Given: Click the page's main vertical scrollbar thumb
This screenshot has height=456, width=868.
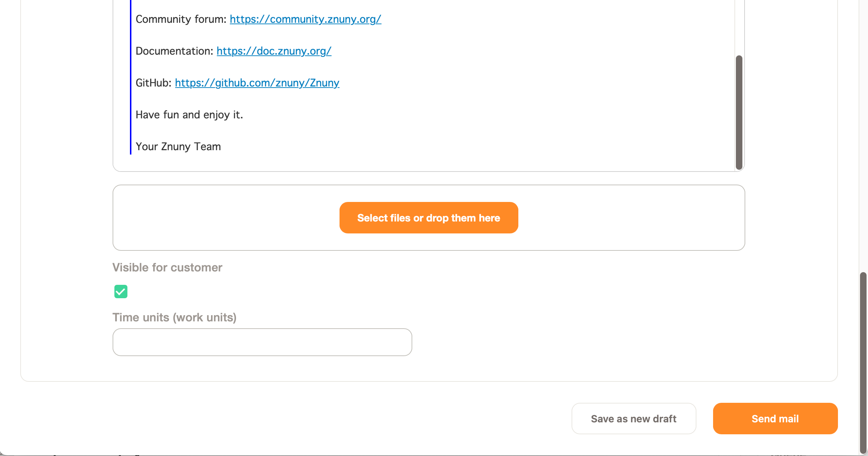Looking at the screenshot, I should click(863, 362).
